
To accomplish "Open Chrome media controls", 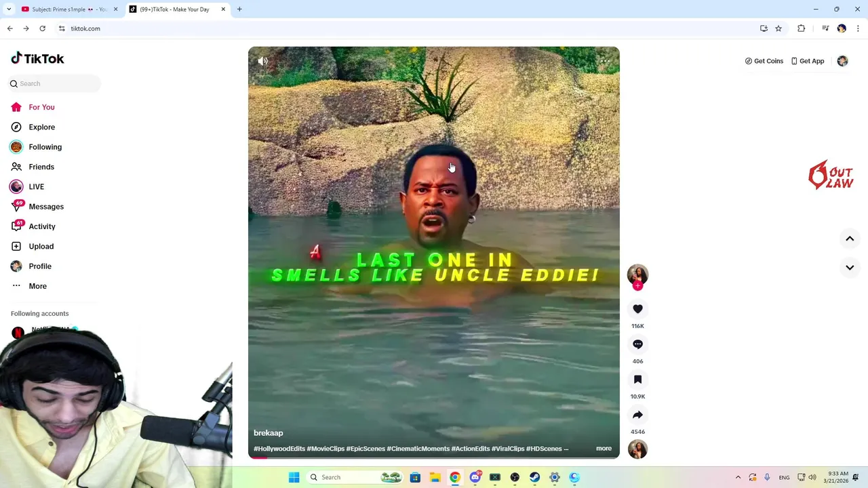I will pyautogui.click(x=825, y=28).
